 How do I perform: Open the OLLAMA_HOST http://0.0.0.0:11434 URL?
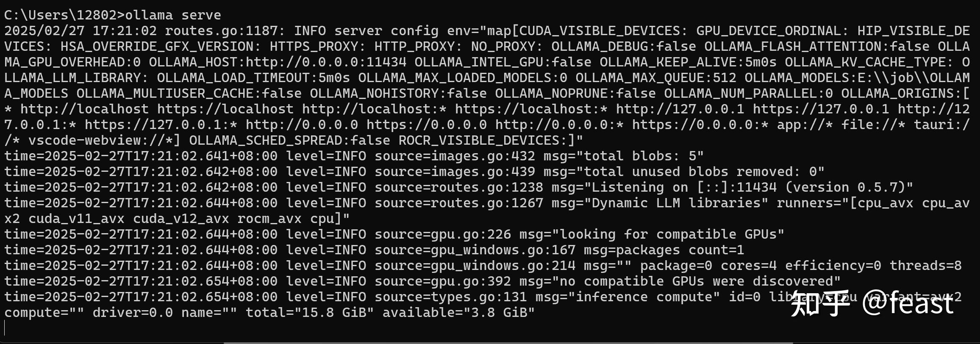tap(326, 62)
